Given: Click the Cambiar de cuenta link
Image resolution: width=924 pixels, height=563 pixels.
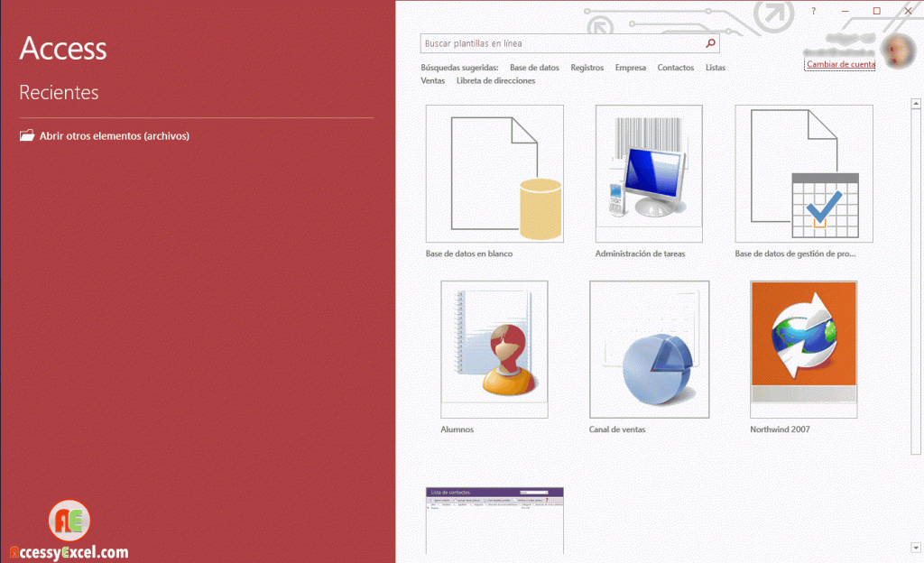Looking at the screenshot, I should [x=839, y=64].
